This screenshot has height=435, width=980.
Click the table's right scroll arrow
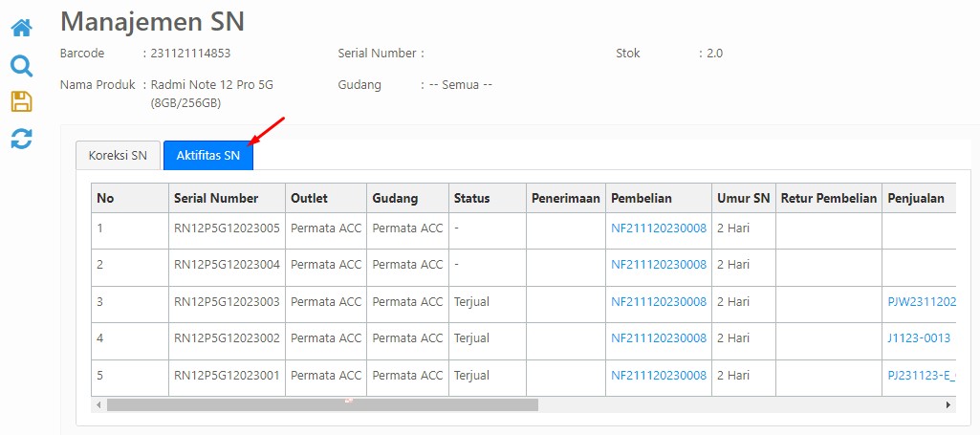(x=948, y=405)
